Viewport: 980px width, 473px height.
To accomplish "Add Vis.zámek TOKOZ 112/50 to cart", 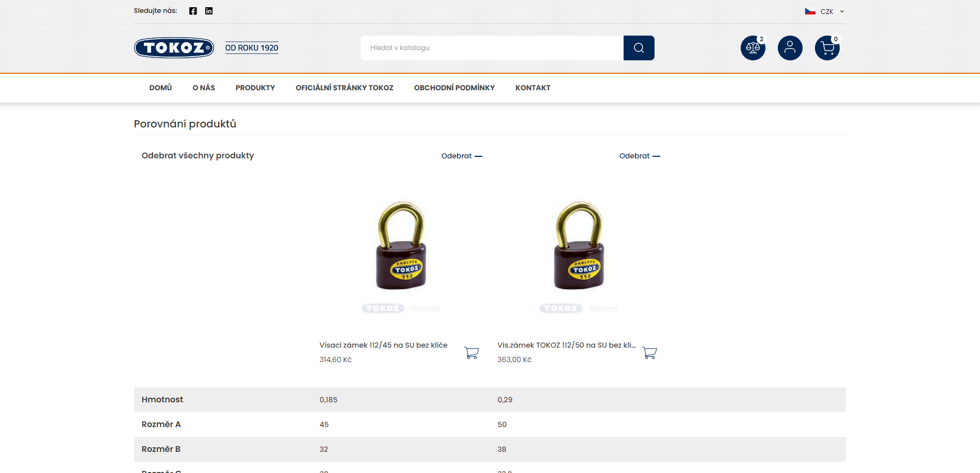I will pos(649,353).
